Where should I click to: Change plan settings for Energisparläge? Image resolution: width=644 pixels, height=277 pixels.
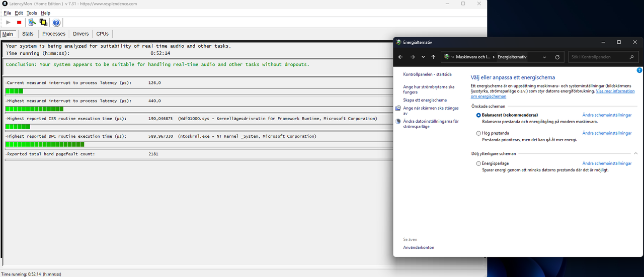tap(607, 163)
